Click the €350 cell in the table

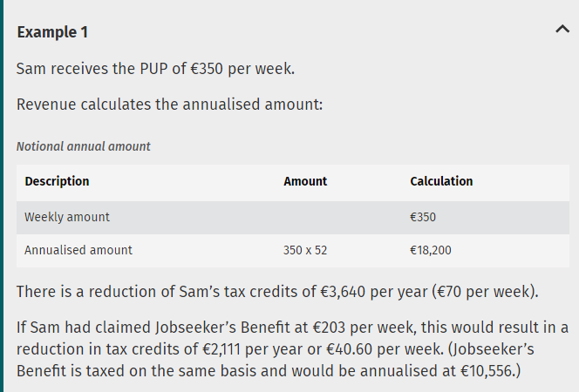(423, 217)
